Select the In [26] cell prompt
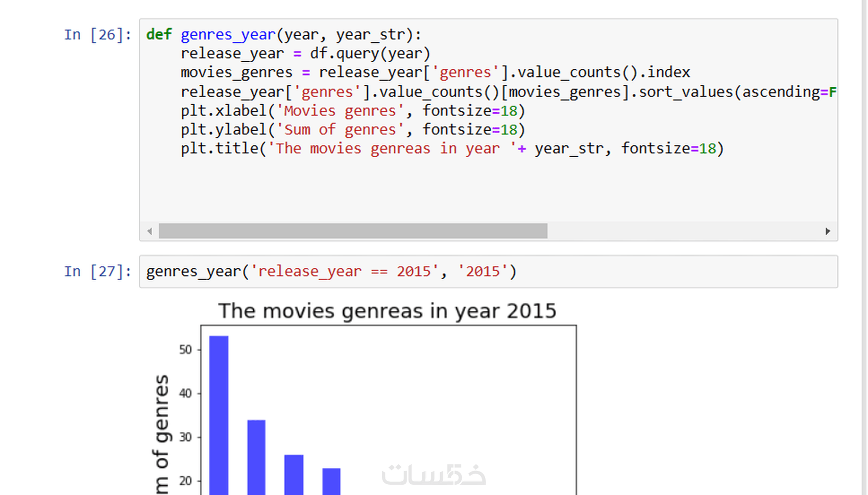Viewport: 868px width, 495px height. click(x=98, y=35)
